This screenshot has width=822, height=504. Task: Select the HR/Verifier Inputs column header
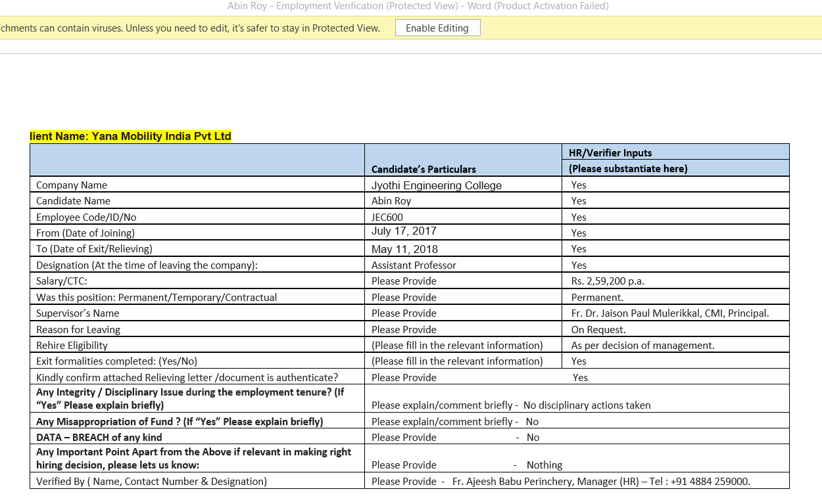(x=610, y=153)
